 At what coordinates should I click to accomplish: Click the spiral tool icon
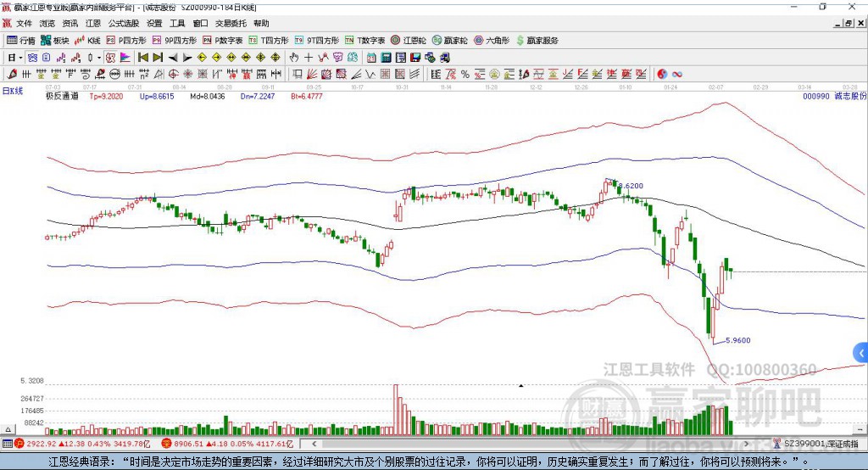pos(86,74)
